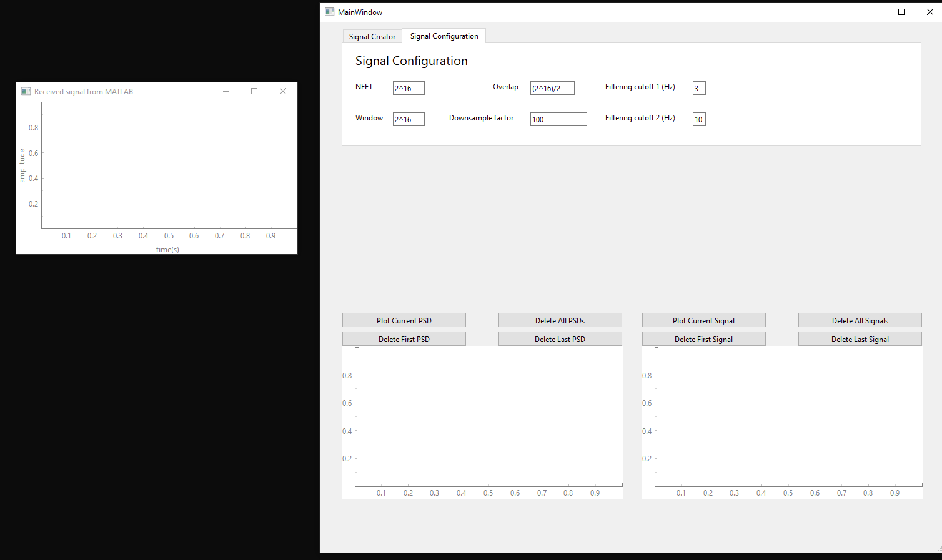This screenshot has height=560, width=942.
Task: Click the Received signal window's title bar icon
Action: pos(26,91)
